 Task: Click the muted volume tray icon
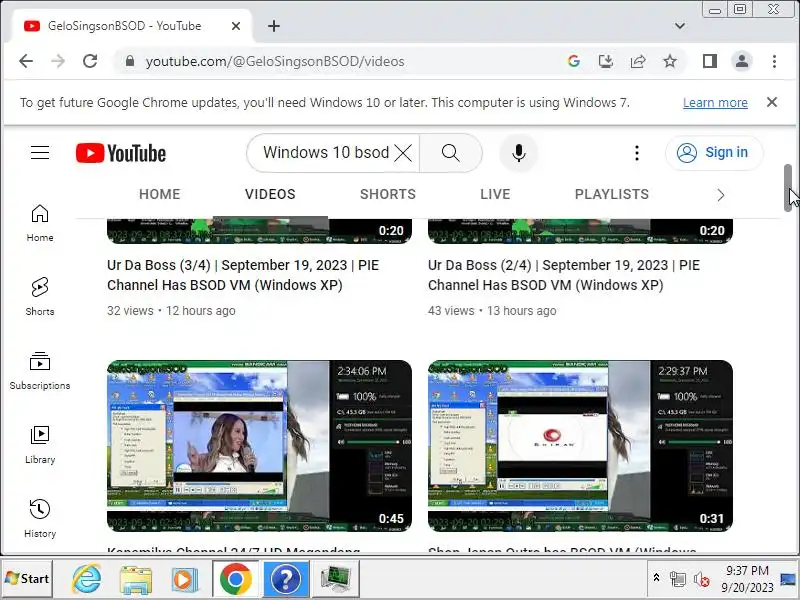[x=702, y=579]
